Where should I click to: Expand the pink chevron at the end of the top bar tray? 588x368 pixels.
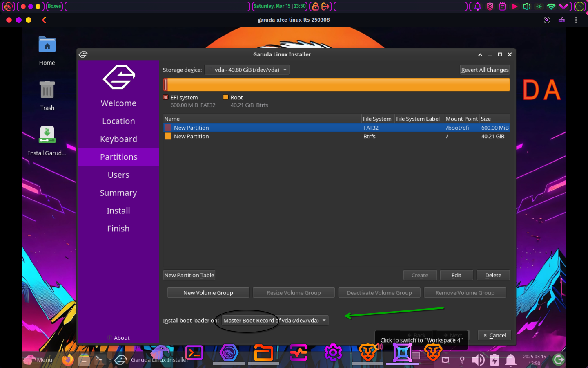pos(563,7)
